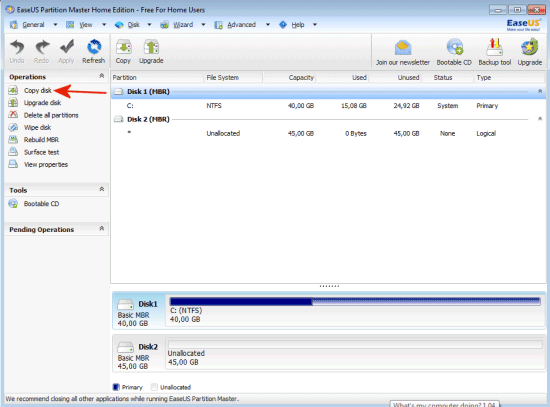Screen dimensions: 550x407
Task: Collapse the Tools panel
Action: pos(102,189)
